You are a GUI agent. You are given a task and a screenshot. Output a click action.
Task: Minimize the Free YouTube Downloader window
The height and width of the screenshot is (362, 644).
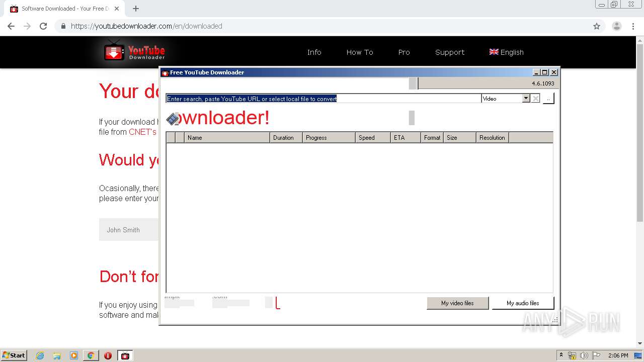click(536, 72)
